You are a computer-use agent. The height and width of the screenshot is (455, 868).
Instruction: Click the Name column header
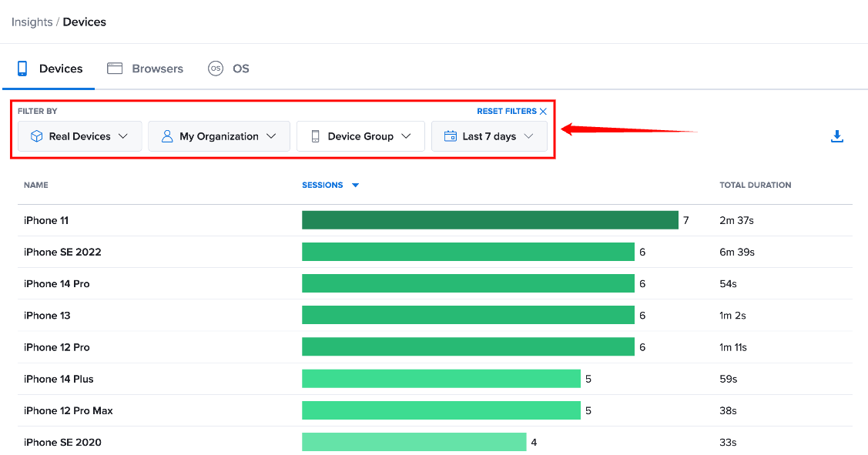coord(36,185)
